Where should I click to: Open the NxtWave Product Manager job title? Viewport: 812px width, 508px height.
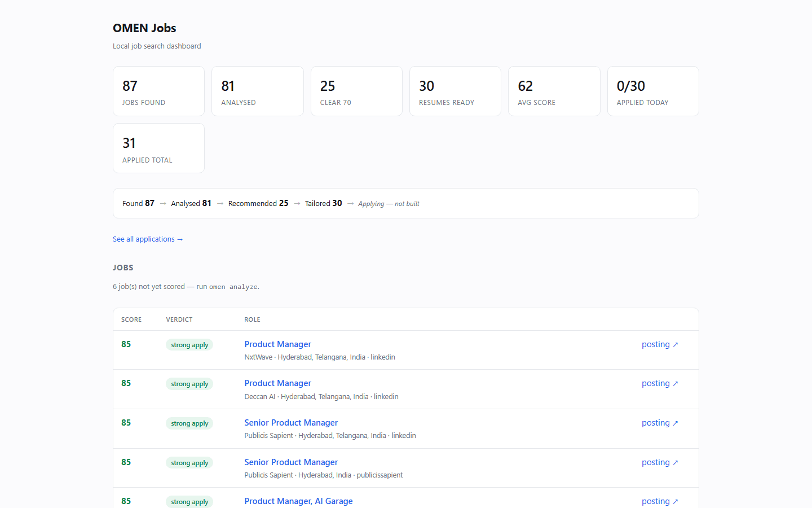click(x=277, y=344)
